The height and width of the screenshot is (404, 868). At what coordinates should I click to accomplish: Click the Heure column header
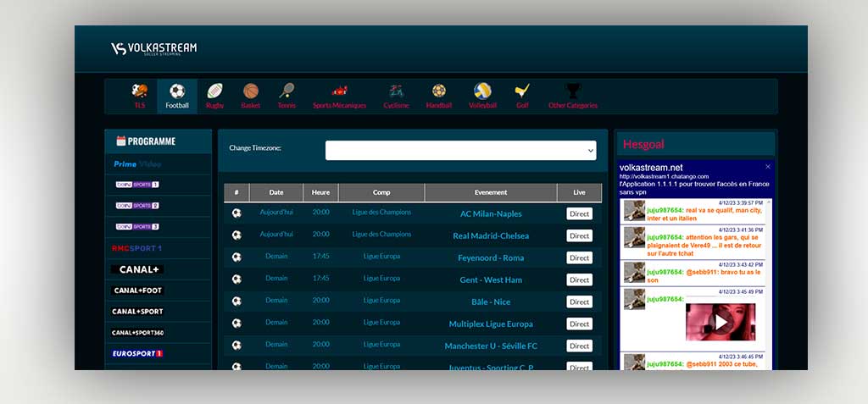[x=320, y=192]
